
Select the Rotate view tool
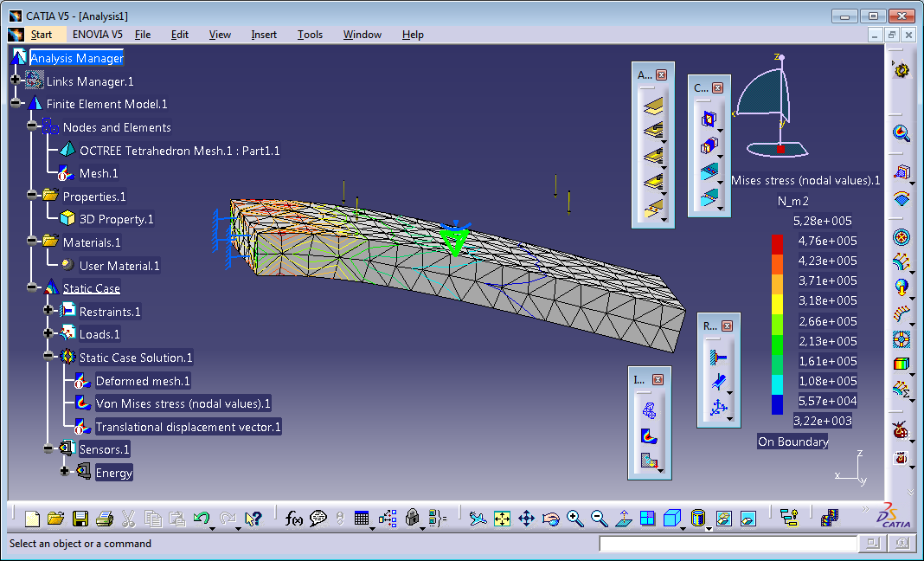[x=550, y=519]
